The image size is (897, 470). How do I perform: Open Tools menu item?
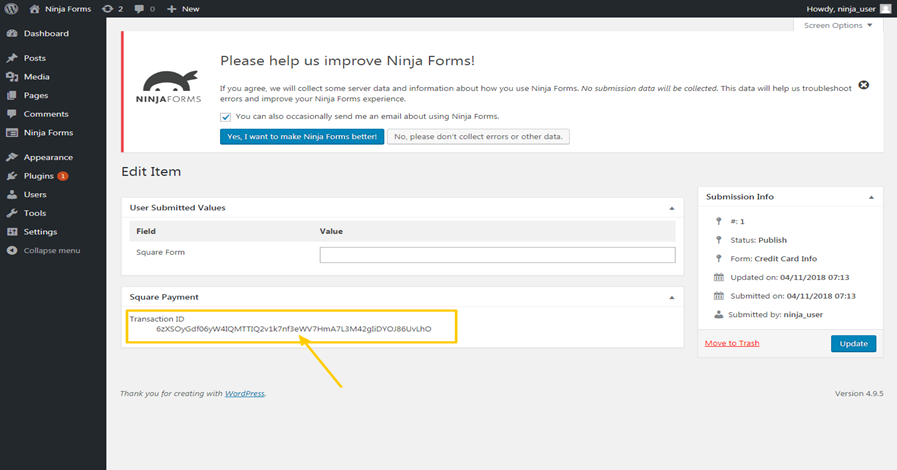pyautogui.click(x=35, y=213)
